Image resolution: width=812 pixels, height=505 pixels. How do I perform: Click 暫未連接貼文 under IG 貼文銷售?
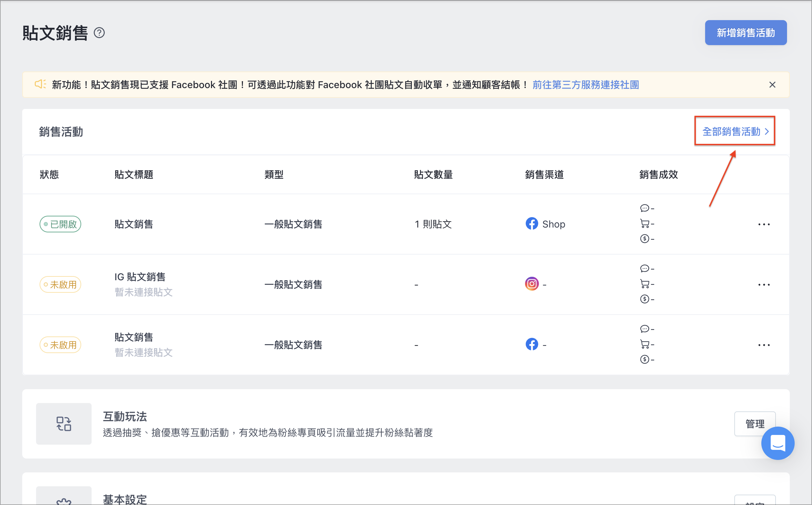(144, 292)
